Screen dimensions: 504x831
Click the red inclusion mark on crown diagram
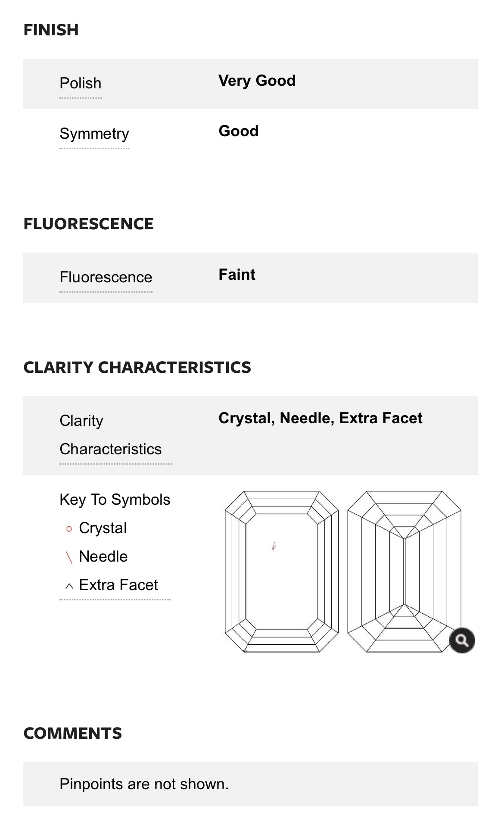click(x=274, y=547)
